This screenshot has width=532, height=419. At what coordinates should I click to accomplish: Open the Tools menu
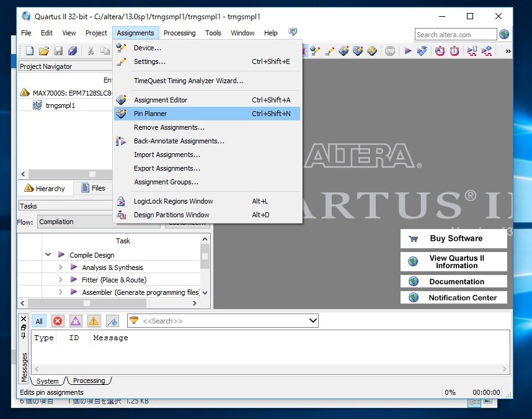pyautogui.click(x=213, y=33)
